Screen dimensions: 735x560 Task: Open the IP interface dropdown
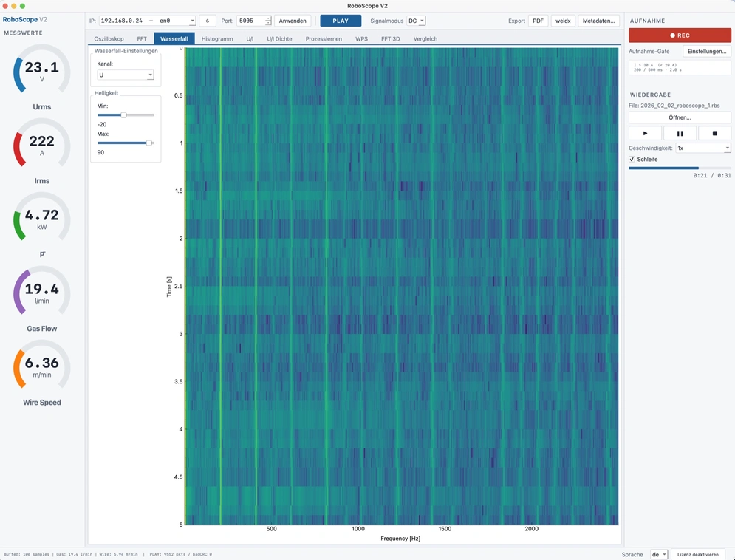[147, 21]
